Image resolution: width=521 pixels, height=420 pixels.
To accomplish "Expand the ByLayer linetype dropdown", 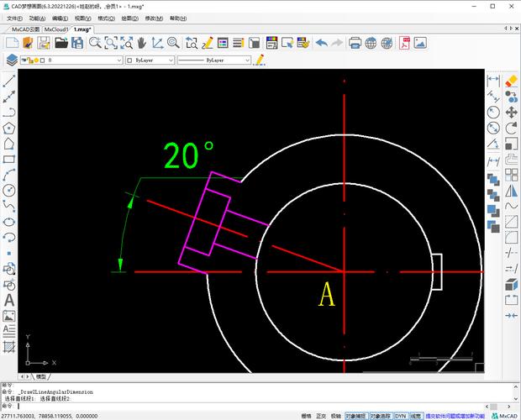I will [x=247, y=60].
